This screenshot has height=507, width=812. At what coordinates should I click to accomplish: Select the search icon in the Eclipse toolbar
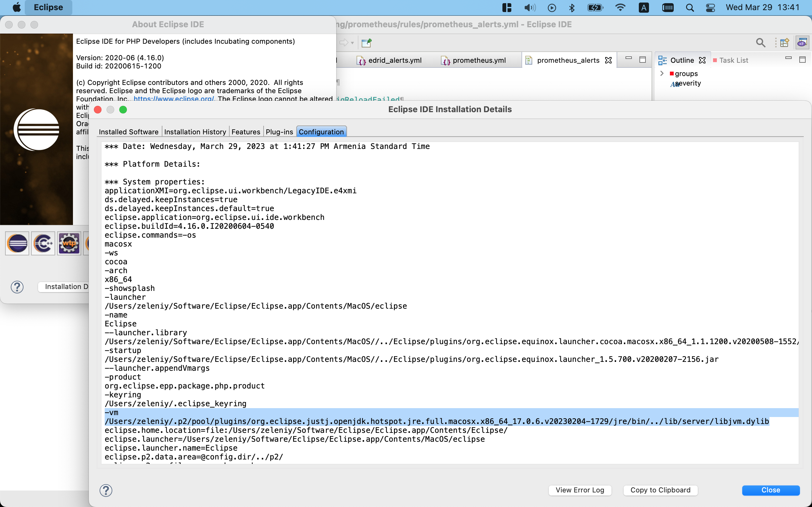[761, 42]
